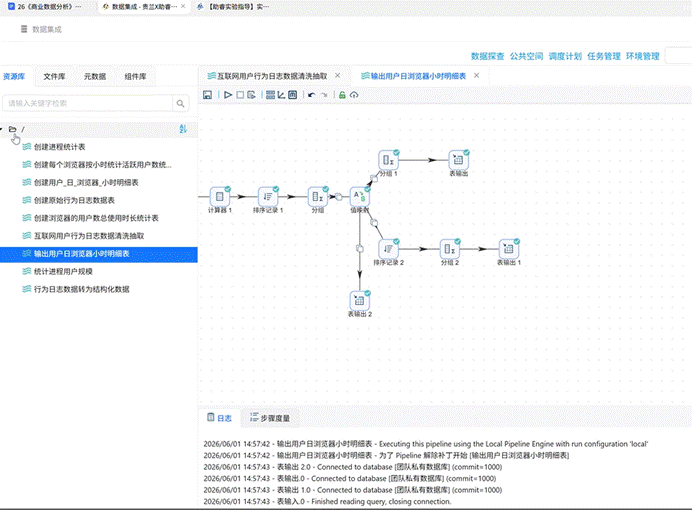Open 公共空间 link
The height and width of the screenshot is (510, 692).
(526, 56)
